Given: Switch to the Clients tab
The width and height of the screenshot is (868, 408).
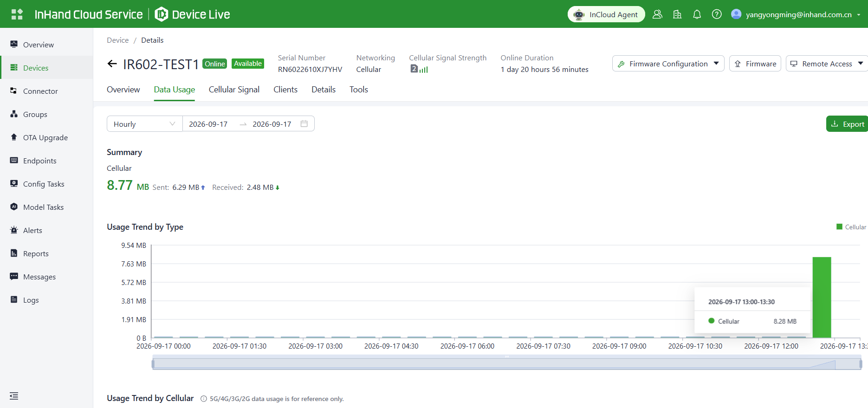Looking at the screenshot, I should coord(285,90).
